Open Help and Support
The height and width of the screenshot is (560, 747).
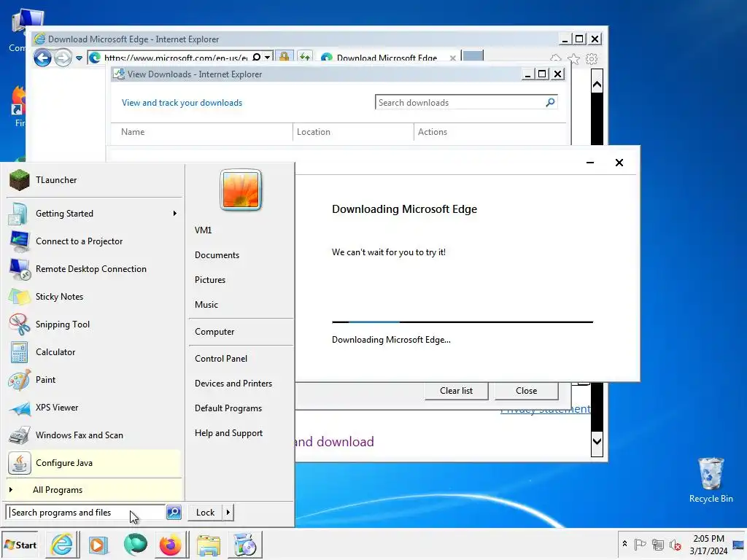[x=228, y=433]
